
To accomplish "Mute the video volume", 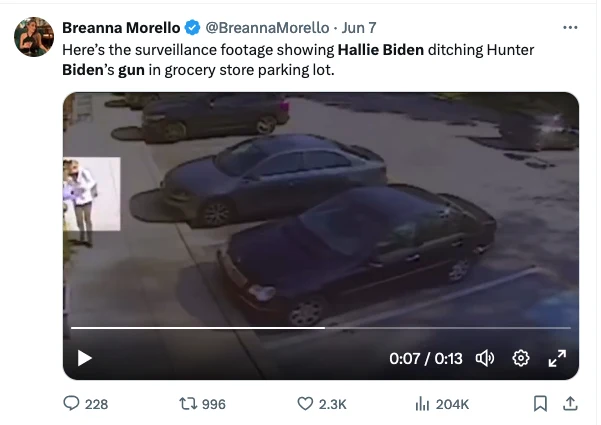I will pos(485,358).
